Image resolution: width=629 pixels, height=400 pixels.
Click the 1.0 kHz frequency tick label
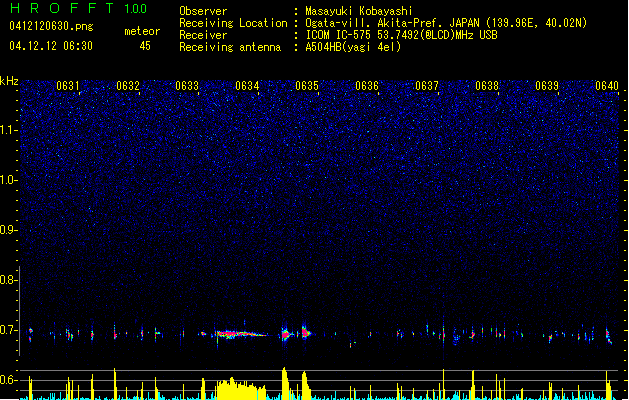point(8,180)
